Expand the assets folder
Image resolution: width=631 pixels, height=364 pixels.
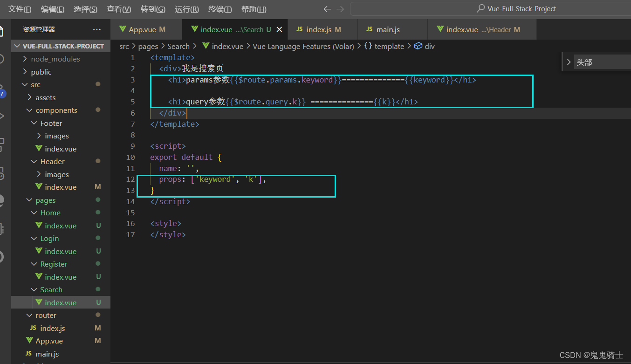61,97
